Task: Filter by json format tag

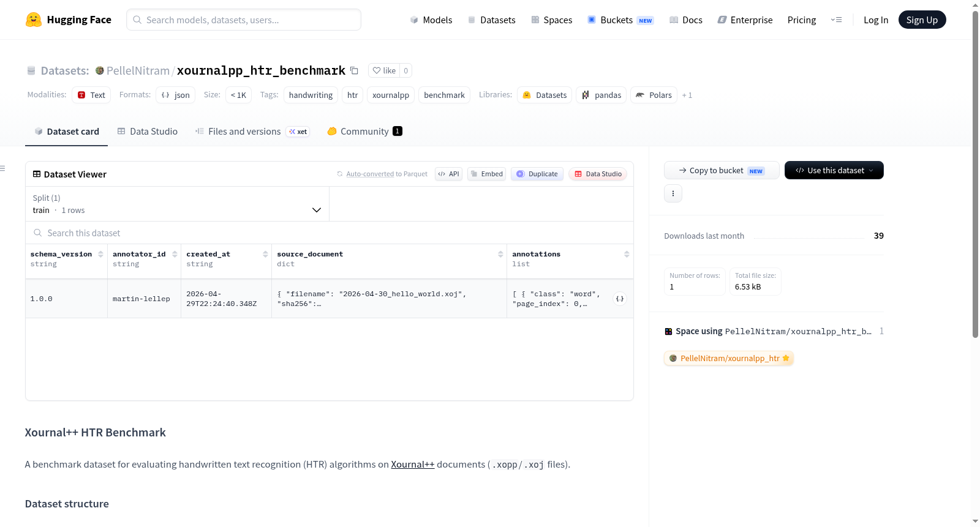Action: click(175, 95)
